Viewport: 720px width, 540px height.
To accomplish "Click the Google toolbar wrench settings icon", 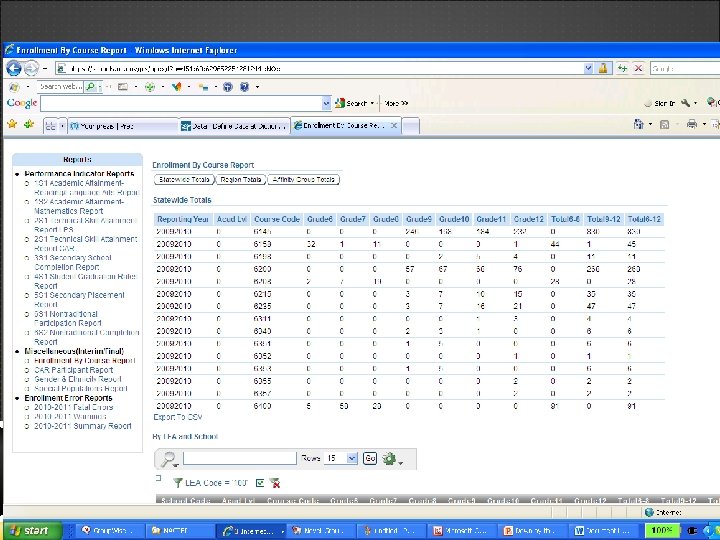I will coord(686,103).
